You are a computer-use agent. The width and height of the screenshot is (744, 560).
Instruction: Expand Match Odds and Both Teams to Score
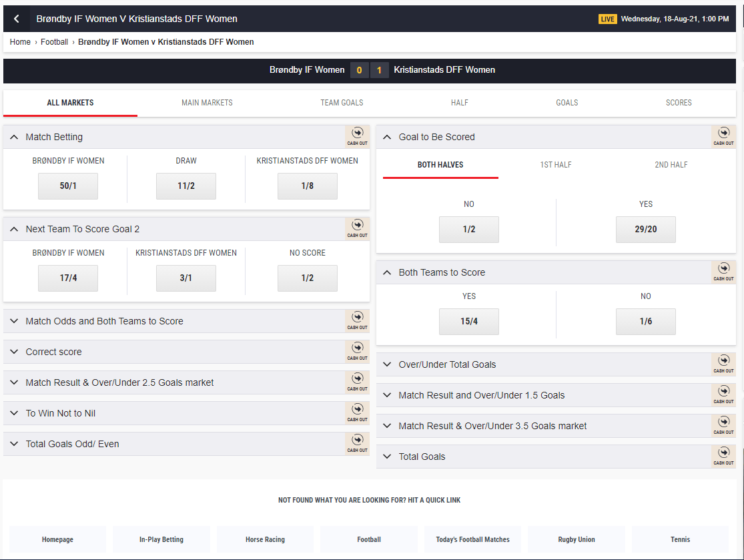tap(14, 321)
